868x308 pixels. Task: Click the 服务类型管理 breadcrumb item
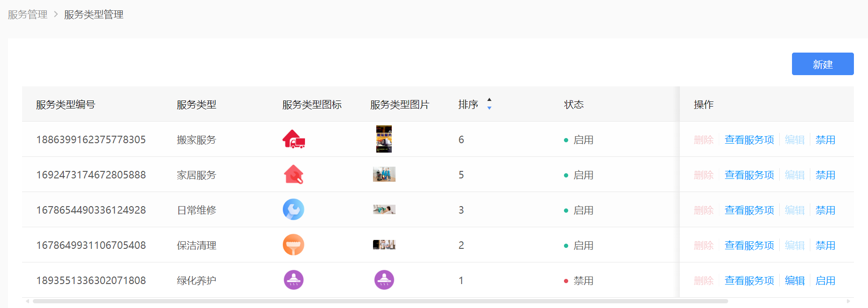tap(94, 15)
